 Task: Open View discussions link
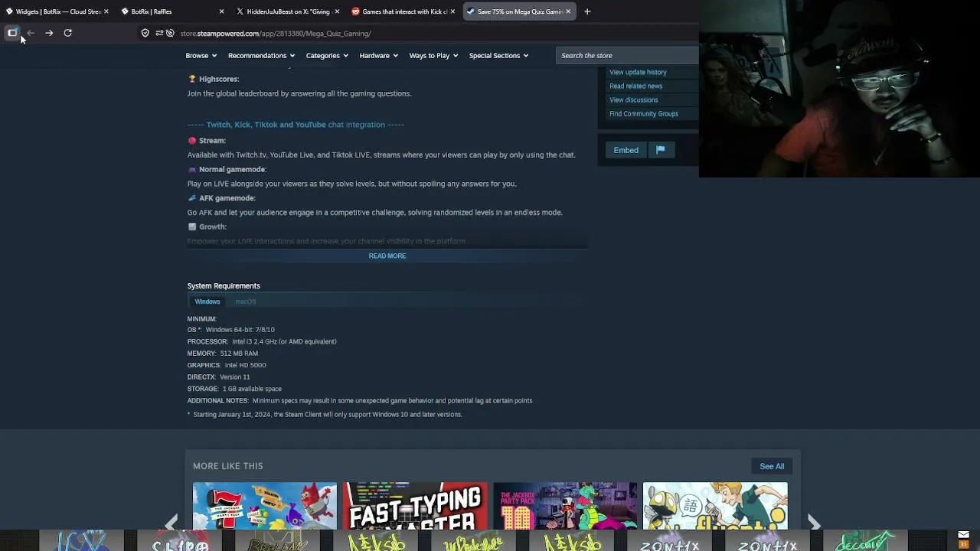pos(633,99)
